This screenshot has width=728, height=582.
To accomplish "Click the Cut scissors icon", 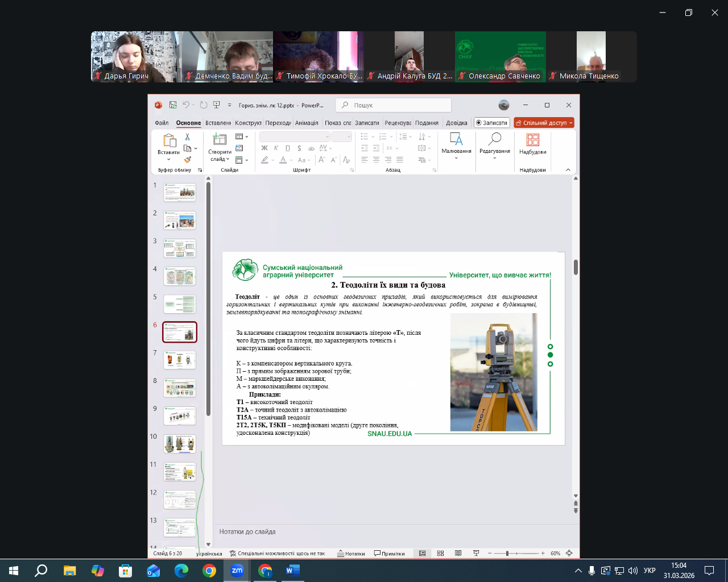I will [187, 137].
